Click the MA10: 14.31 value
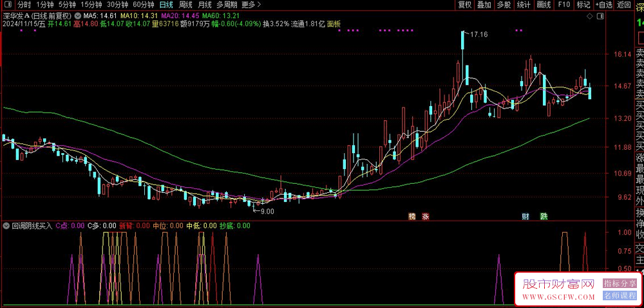 click(x=139, y=15)
